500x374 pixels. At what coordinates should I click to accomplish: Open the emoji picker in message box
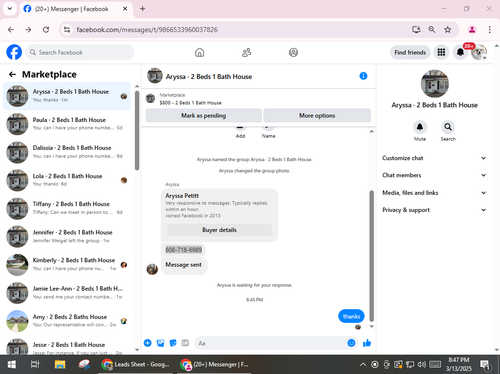pos(351,343)
